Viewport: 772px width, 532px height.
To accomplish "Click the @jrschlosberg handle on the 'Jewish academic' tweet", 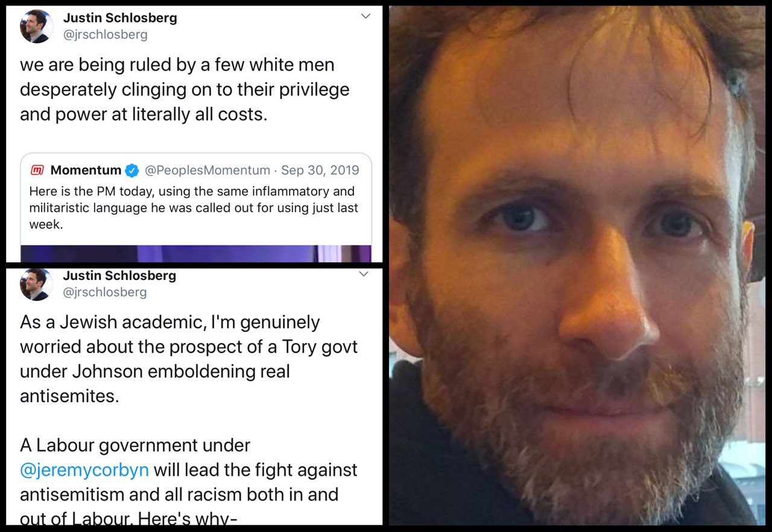I will pos(105,292).
